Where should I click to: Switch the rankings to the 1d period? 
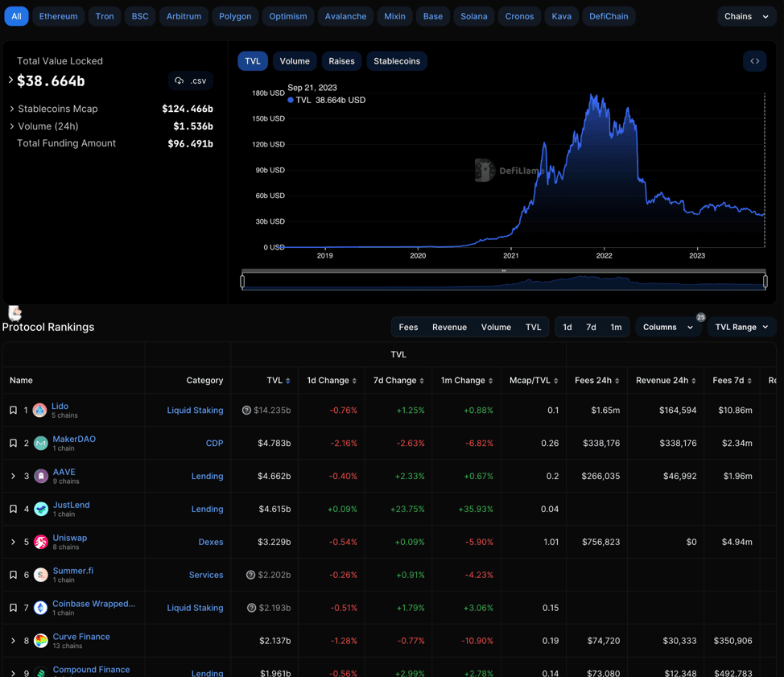point(567,327)
